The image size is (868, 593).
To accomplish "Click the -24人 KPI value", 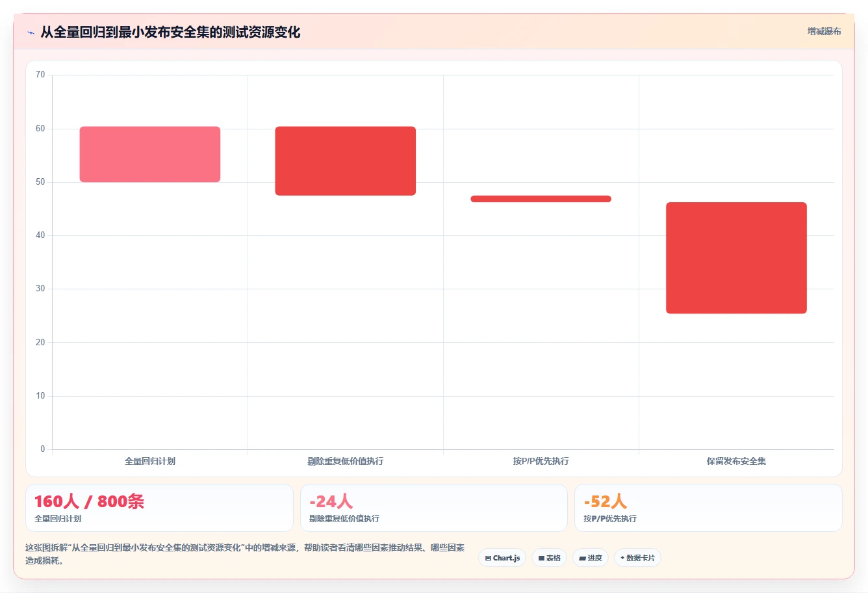I will 331,501.
